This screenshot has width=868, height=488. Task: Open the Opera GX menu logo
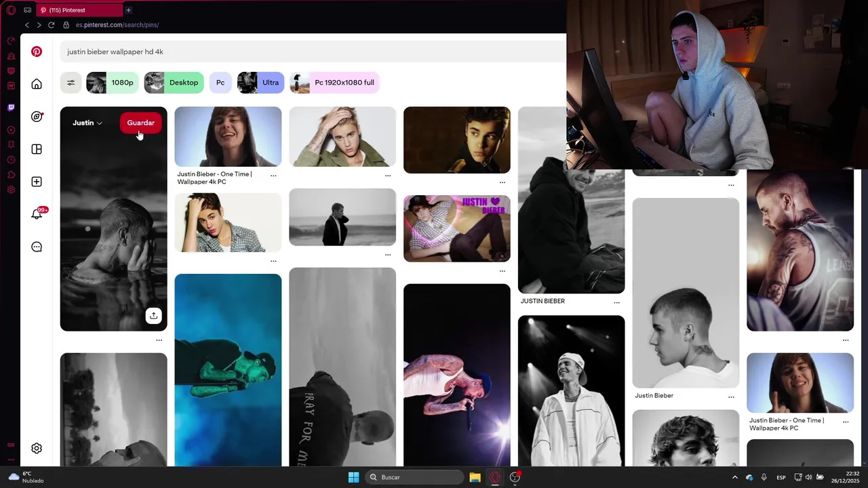point(11,10)
